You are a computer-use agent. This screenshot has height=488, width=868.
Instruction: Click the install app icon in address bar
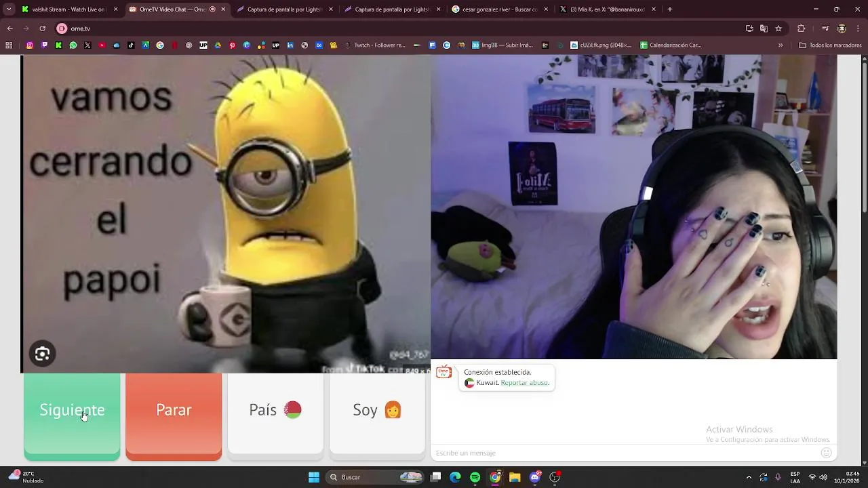pos(749,28)
